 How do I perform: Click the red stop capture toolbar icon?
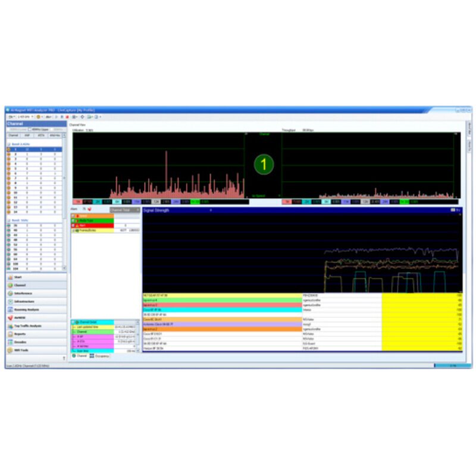point(67,117)
